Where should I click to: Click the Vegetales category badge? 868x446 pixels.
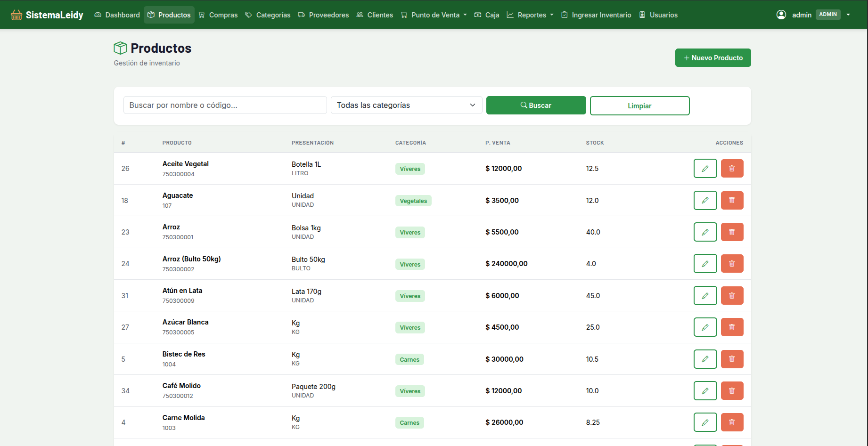pyautogui.click(x=413, y=201)
